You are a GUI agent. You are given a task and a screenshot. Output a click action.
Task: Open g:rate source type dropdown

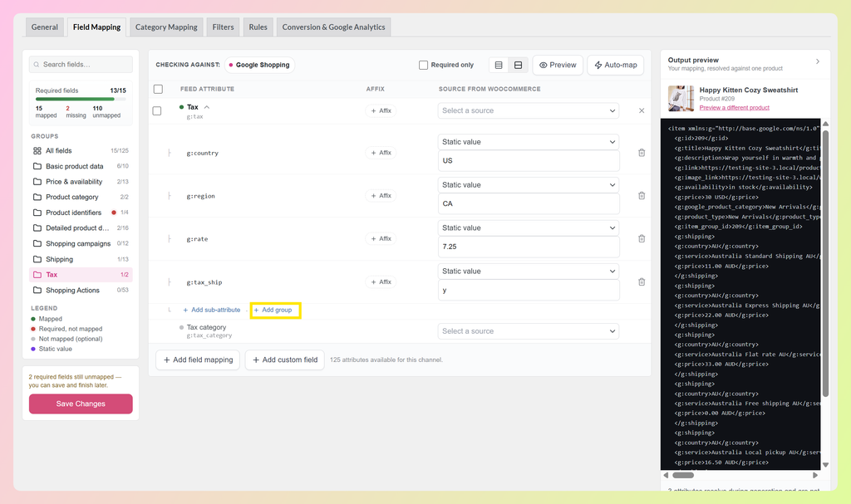click(x=529, y=228)
